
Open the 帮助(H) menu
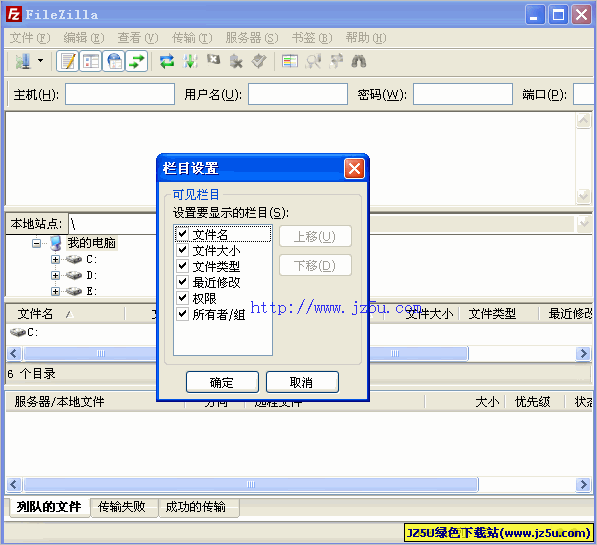pyautogui.click(x=366, y=38)
